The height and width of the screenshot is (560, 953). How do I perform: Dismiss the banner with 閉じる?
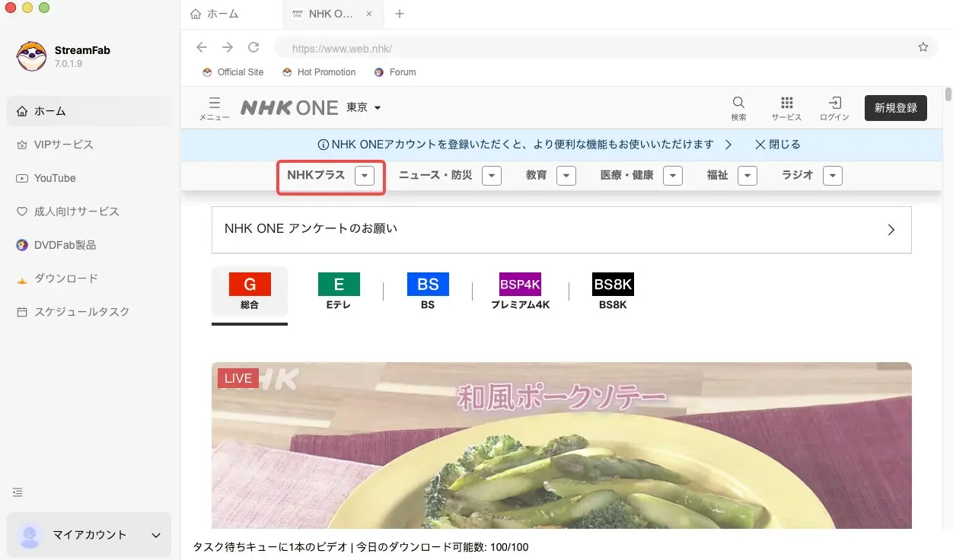pos(777,144)
